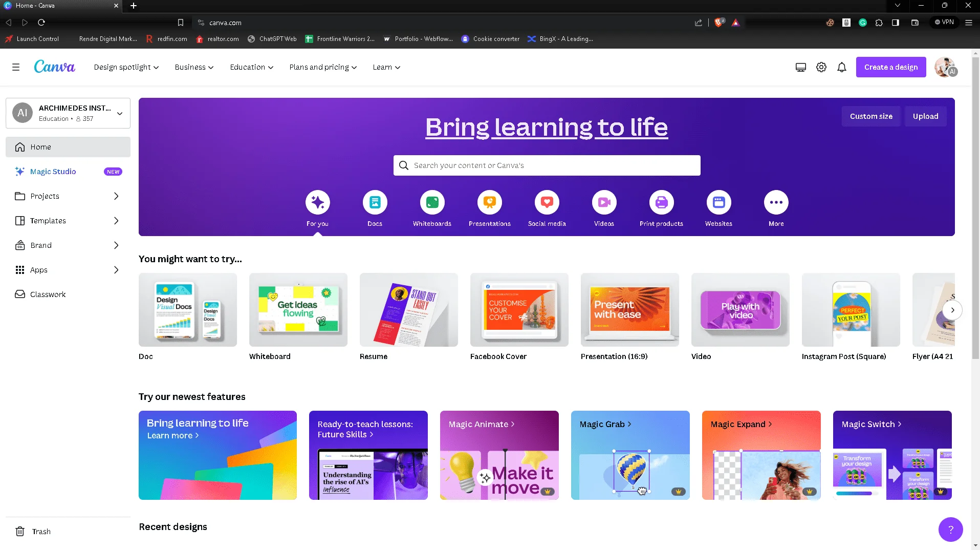Open the Docs category icon
980x550 pixels.
[375, 202]
